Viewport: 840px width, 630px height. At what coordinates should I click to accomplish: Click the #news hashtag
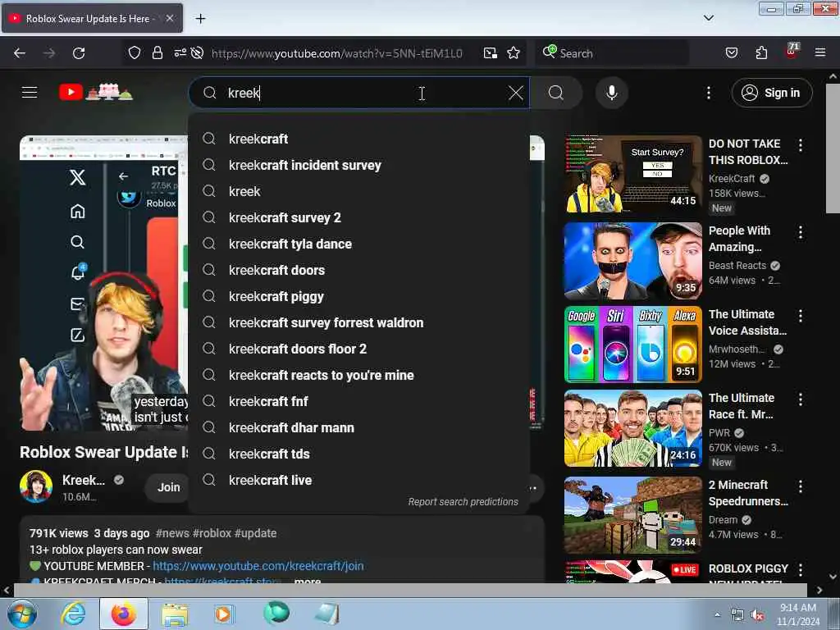(x=172, y=533)
